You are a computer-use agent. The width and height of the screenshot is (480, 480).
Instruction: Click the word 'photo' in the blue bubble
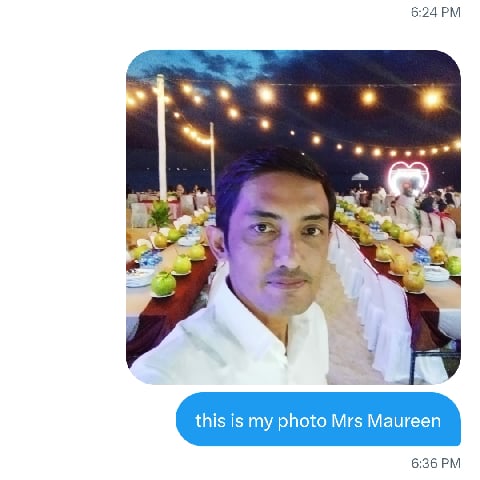302,421
